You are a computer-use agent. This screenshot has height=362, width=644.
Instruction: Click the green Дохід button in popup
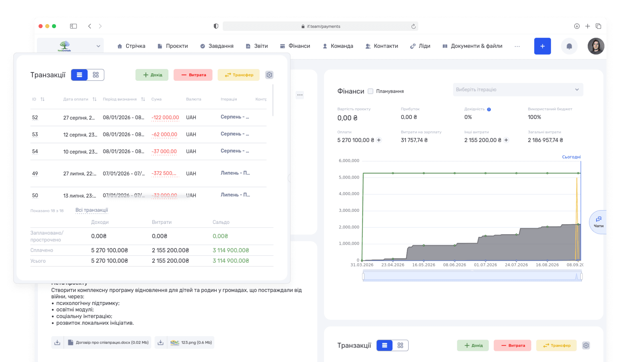point(152,75)
